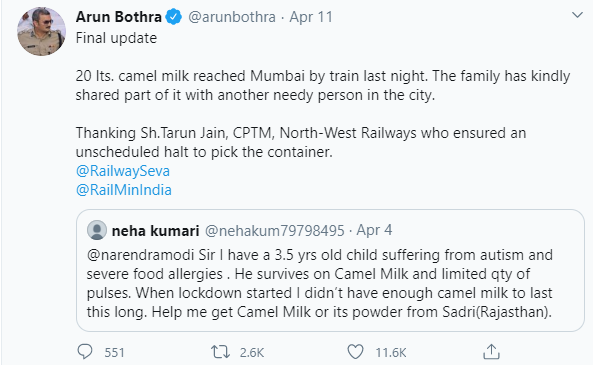Like the tweet with the heart icon

tap(355, 352)
